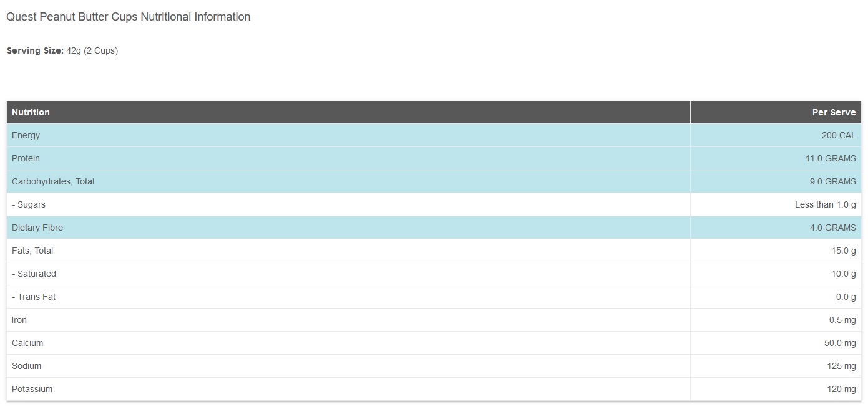Select the Carbohydrates, Total row label

[53, 181]
